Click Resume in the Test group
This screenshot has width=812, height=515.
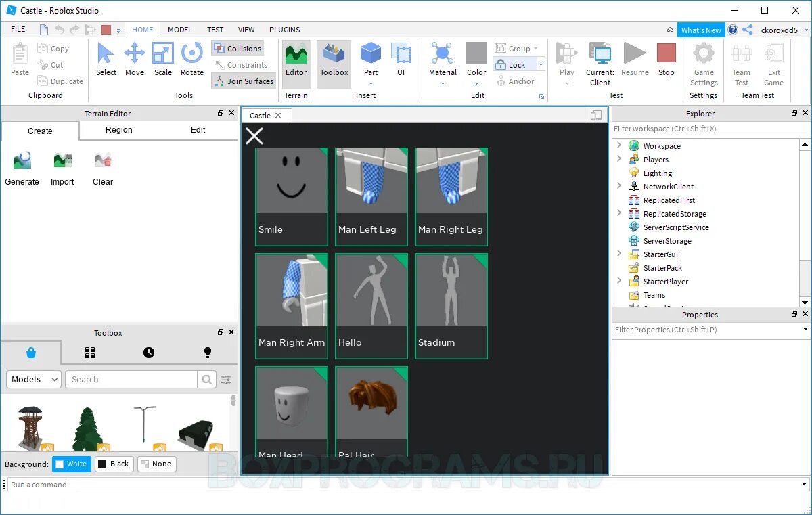635,60
